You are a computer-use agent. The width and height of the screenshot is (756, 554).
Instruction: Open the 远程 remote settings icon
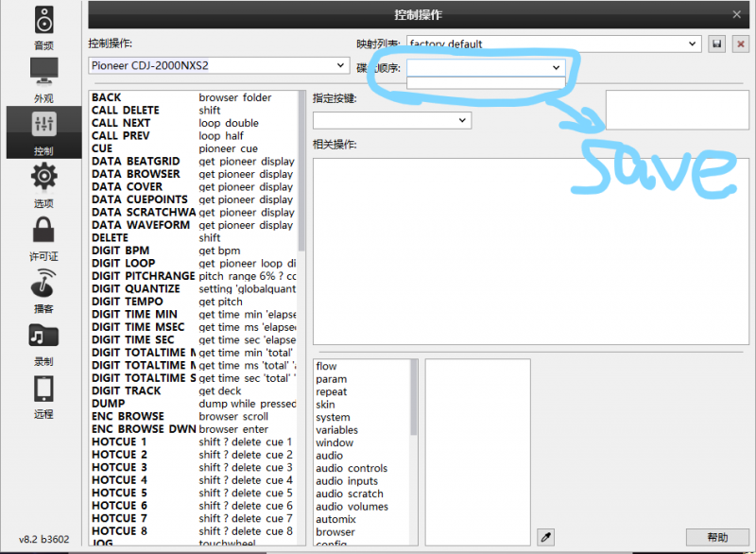(43, 393)
